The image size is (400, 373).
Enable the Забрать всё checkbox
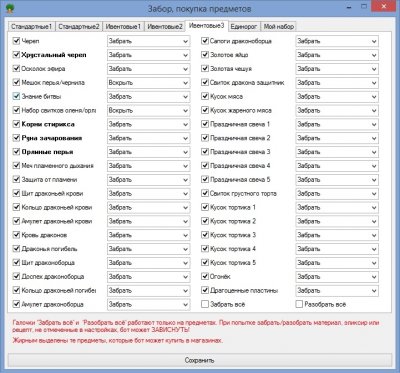(x=205, y=304)
